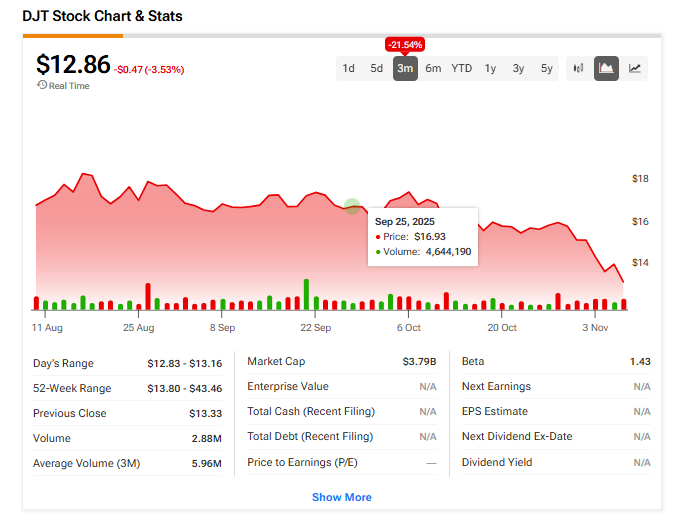The height and width of the screenshot is (523, 678).
Task: Switch chart to 6m range
Action: tap(433, 68)
